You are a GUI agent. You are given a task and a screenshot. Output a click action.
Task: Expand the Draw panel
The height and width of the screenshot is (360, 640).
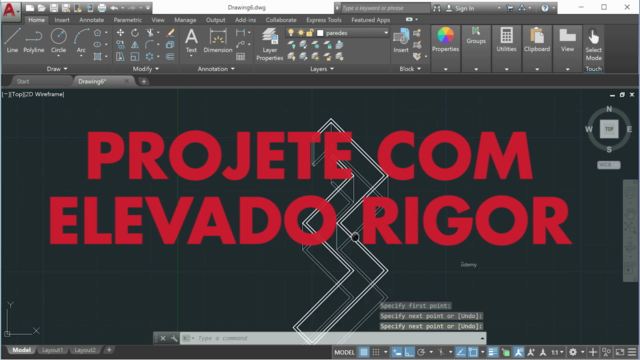pyautogui.click(x=56, y=69)
